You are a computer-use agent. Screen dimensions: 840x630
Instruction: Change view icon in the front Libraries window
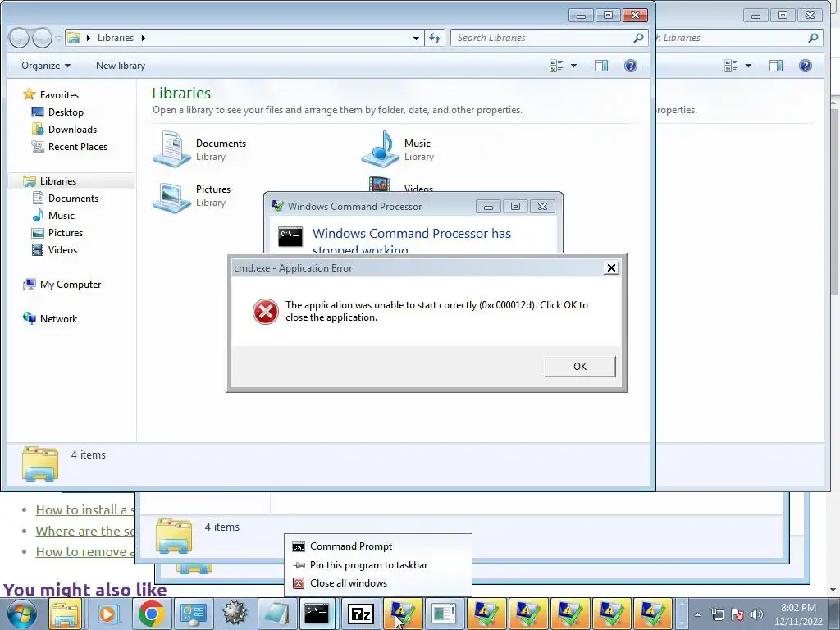[557, 66]
